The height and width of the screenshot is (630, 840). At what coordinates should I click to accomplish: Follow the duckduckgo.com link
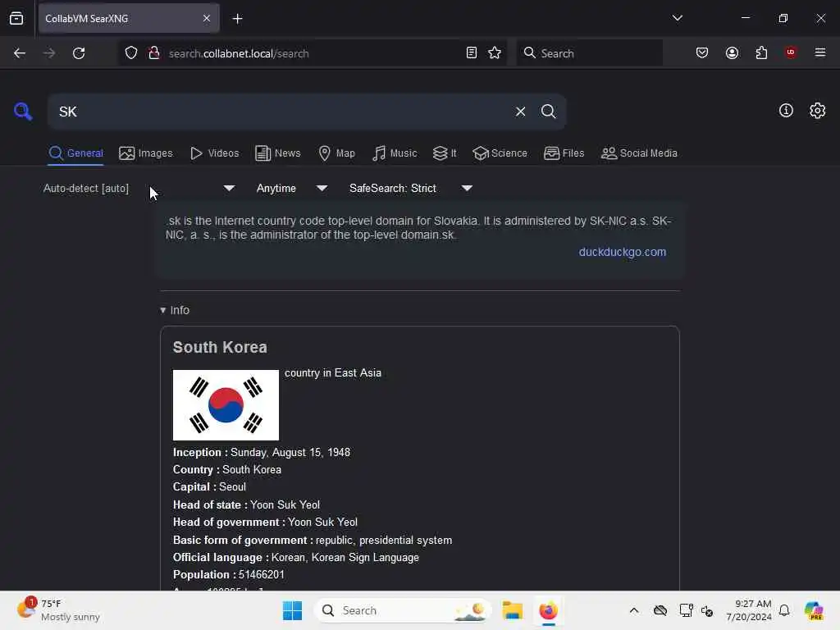[x=622, y=252]
